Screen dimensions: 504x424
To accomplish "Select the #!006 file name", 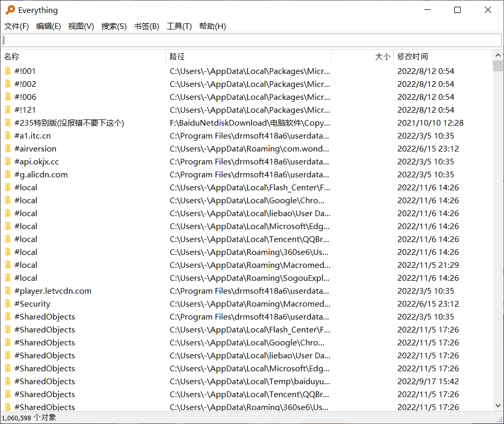I will coord(25,97).
